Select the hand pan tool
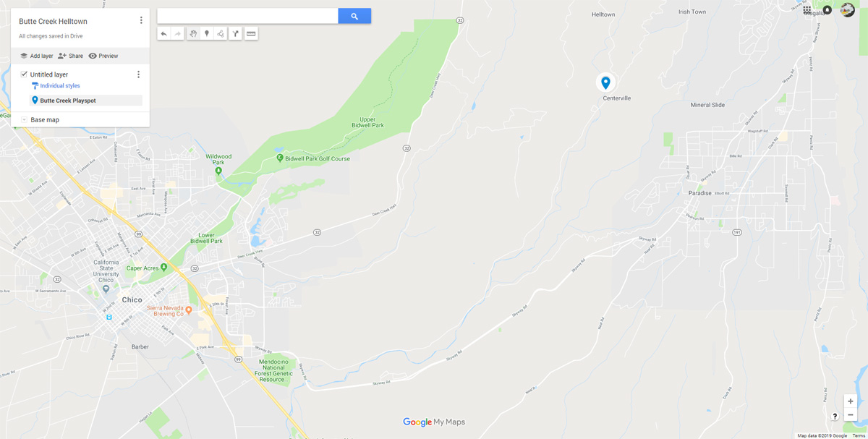This screenshot has width=868, height=439. click(193, 34)
